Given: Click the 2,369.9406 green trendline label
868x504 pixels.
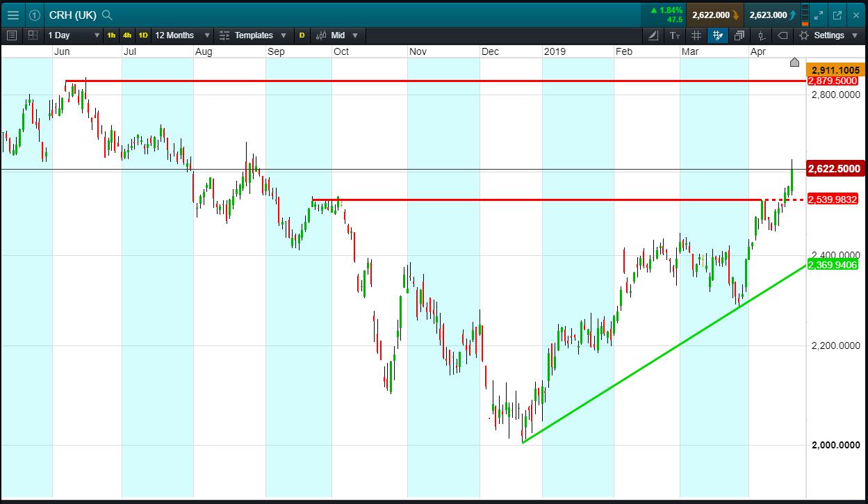Looking at the screenshot, I should (x=834, y=265).
